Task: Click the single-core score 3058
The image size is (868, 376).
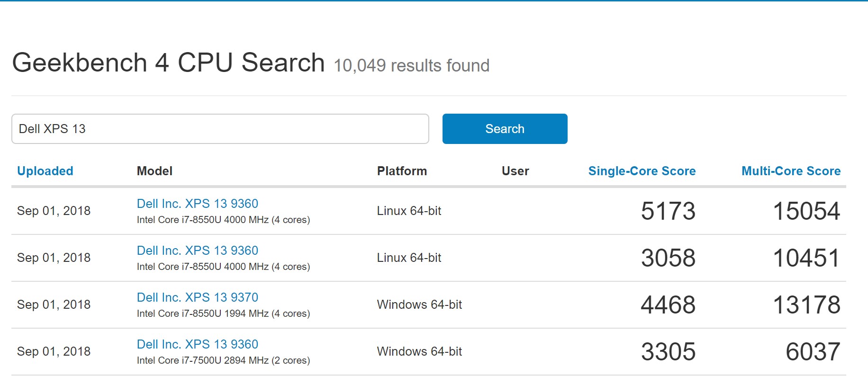Action: [x=668, y=258]
